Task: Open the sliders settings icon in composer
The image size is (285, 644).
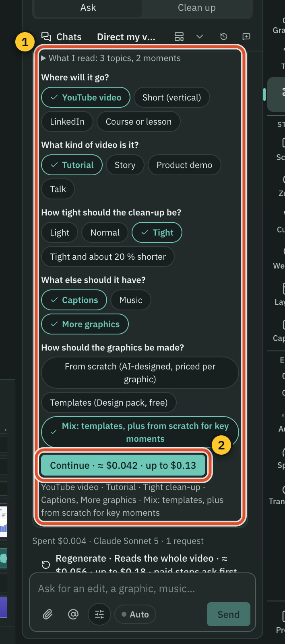Action: pyautogui.click(x=99, y=614)
